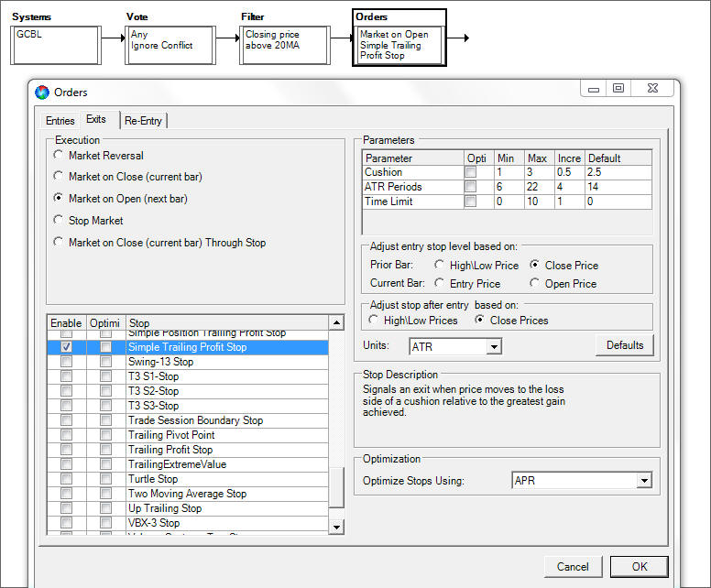
Task: Open Optimize Stops Using APR dropdown
Action: click(x=644, y=481)
